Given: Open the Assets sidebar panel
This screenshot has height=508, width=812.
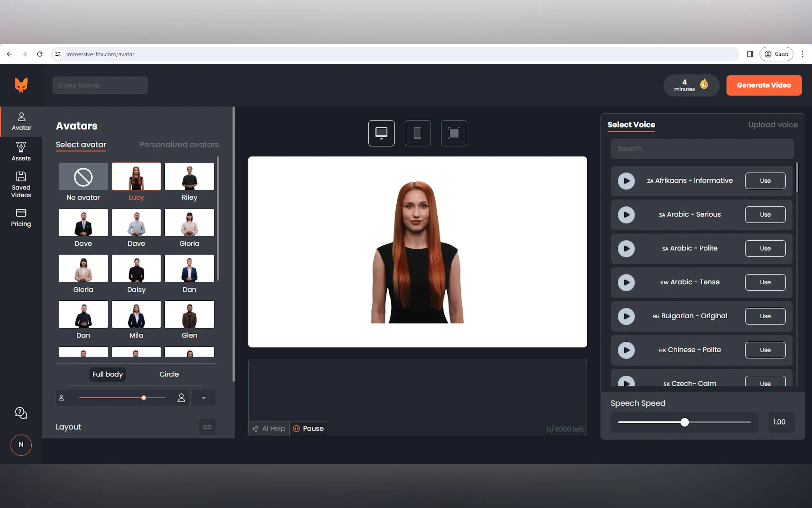Looking at the screenshot, I should [21, 152].
